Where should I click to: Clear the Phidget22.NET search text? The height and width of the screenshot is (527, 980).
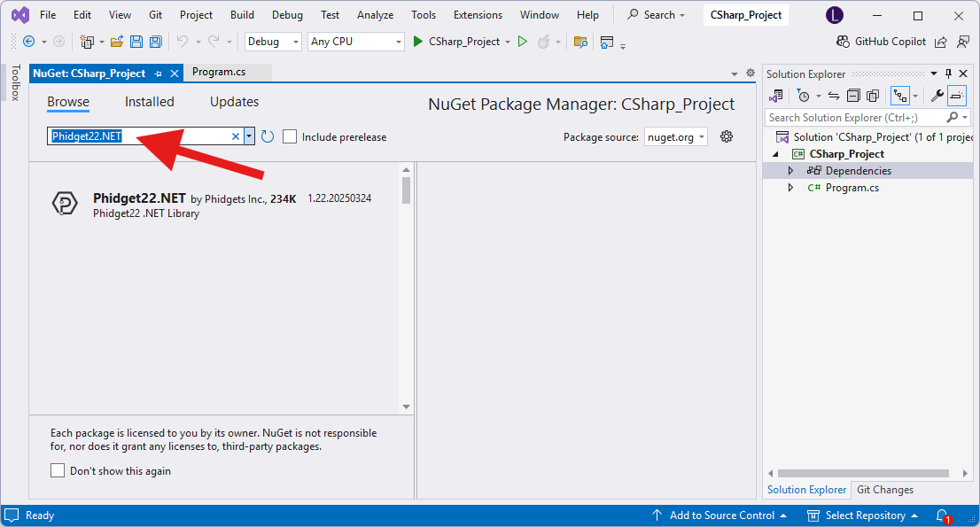coord(236,136)
